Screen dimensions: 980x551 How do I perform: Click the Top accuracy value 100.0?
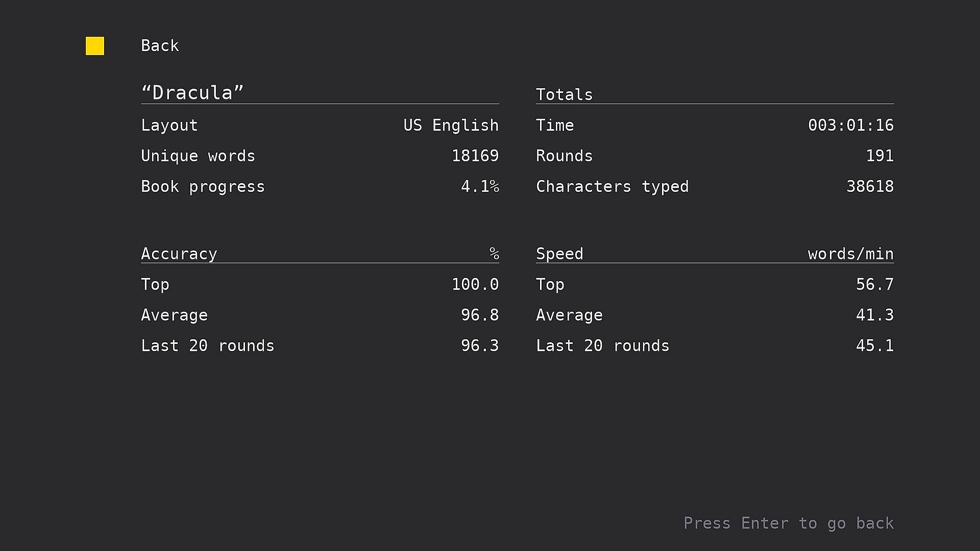point(475,285)
